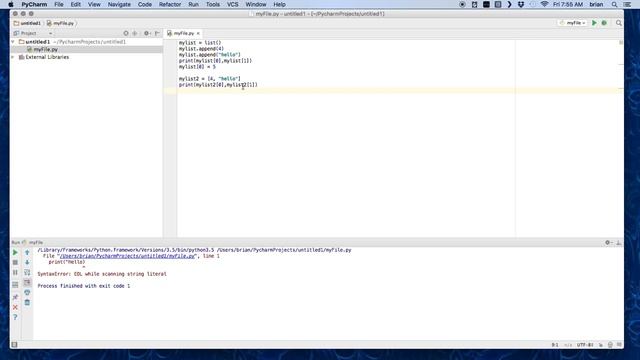Open Spotlight search in menu bar
This screenshot has height=360, width=640.
(614, 4)
